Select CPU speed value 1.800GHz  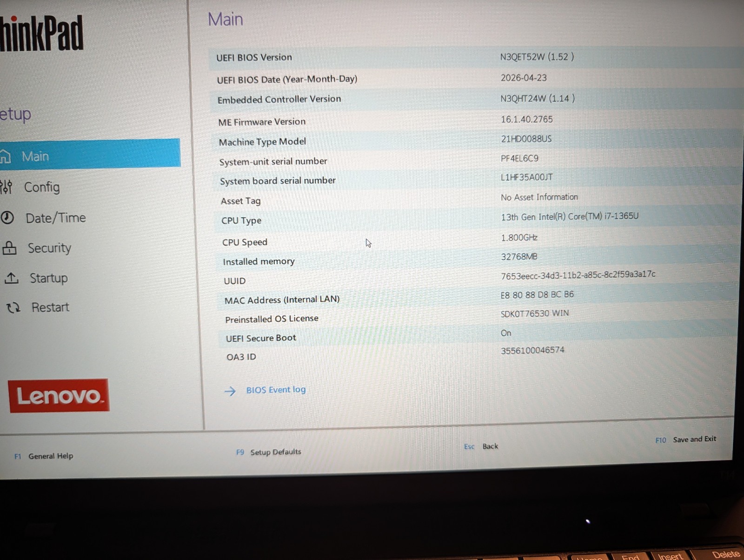tap(519, 238)
